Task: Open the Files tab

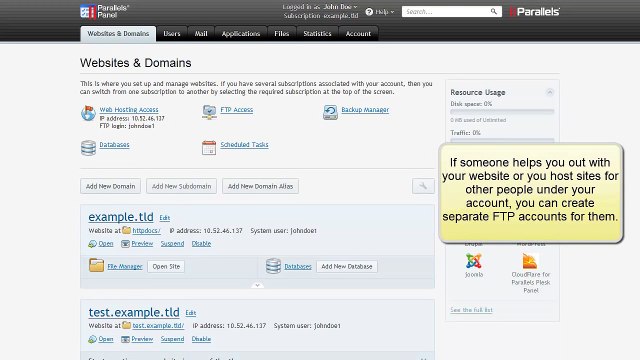Action: (282, 34)
